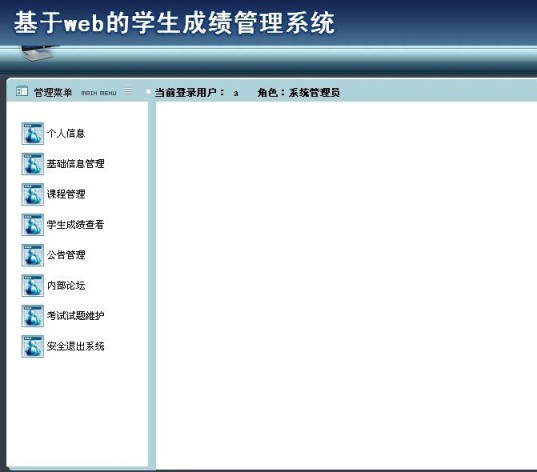
Task: Select the 课程管理 menu entry
Action: [66, 194]
